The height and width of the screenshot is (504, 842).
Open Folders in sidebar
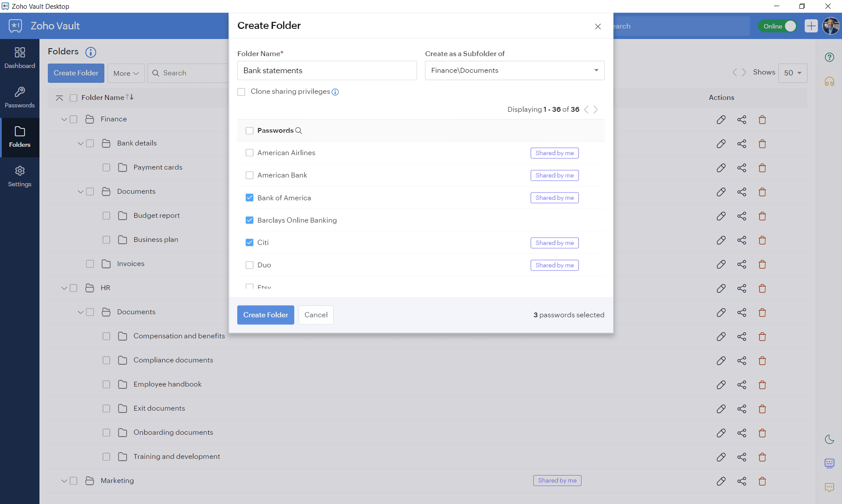pyautogui.click(x=20, y=137)
